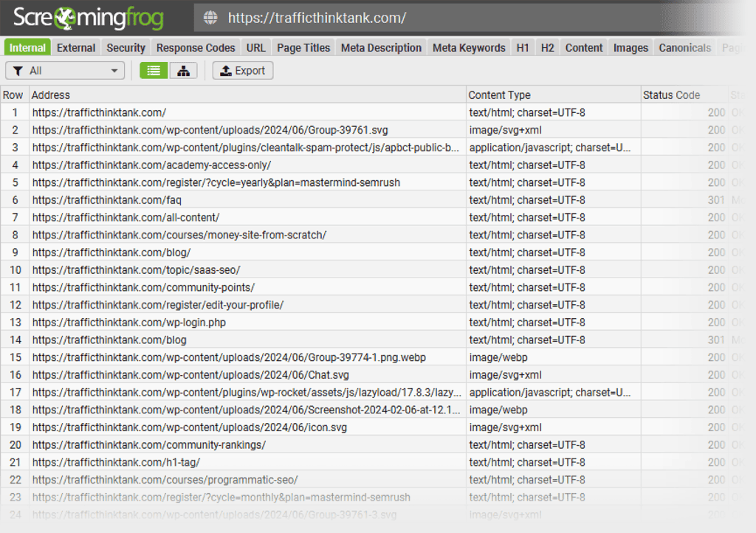Click the Status Code column header
Viewport: 756px width, 533px height.
tap(671, 95)
